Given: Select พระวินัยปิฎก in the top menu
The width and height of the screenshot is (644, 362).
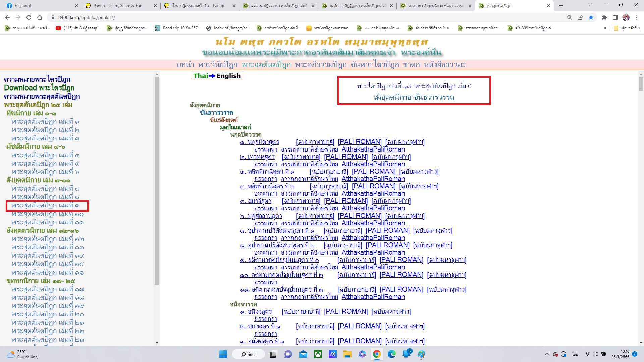Looking at the screenshot, I should (x=218, y=65).
